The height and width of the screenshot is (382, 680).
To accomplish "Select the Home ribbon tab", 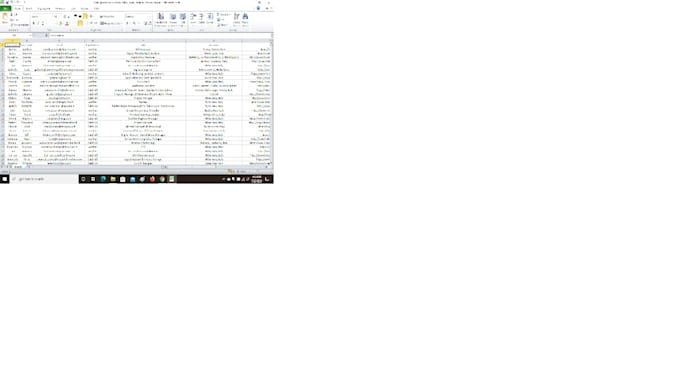I will pyautogui.click(x=17, y=9).
